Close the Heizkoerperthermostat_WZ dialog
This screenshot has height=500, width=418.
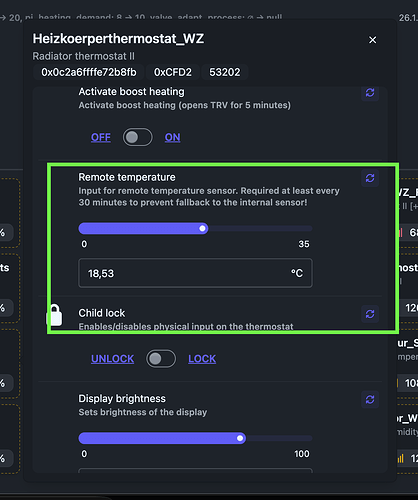(373, 40)
